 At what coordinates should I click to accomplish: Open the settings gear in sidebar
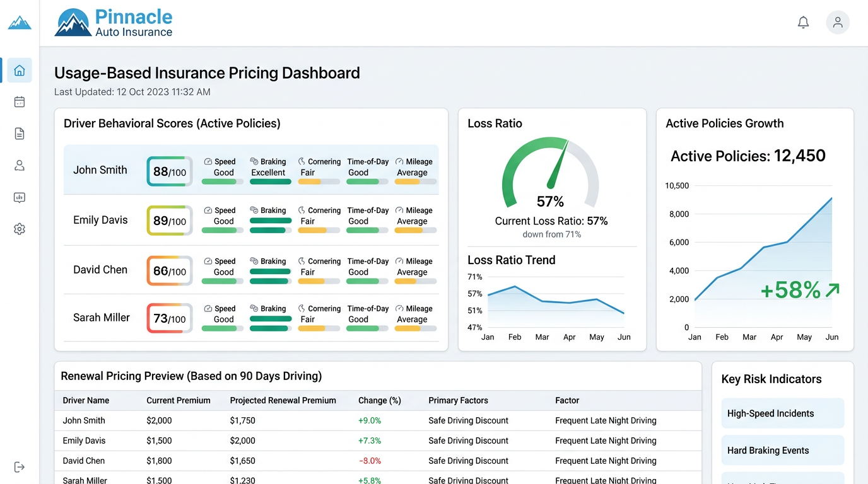[x=20, y=229]
